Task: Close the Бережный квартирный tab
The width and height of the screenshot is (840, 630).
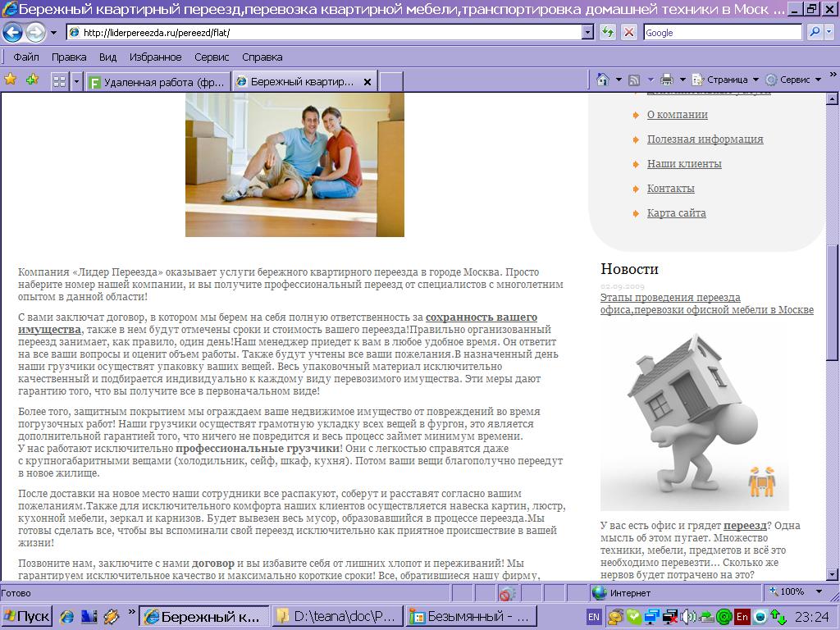Action: tap(367, 82)
